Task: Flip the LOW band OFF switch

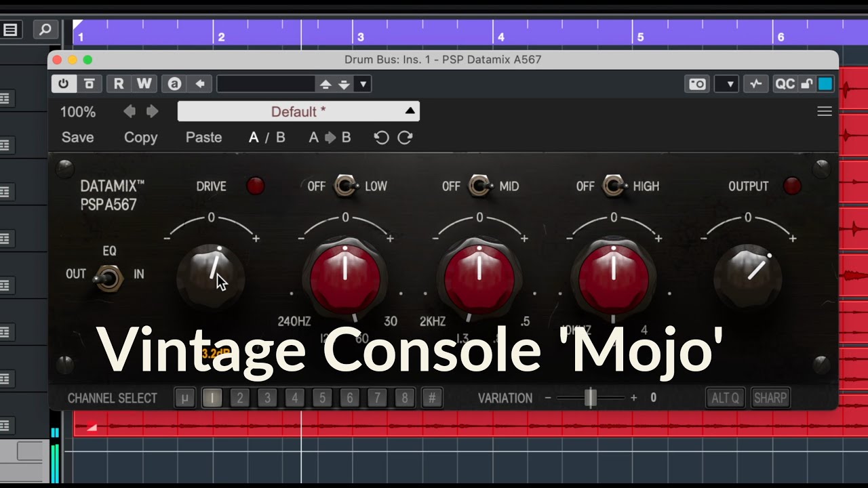Action: click(347, 186)
